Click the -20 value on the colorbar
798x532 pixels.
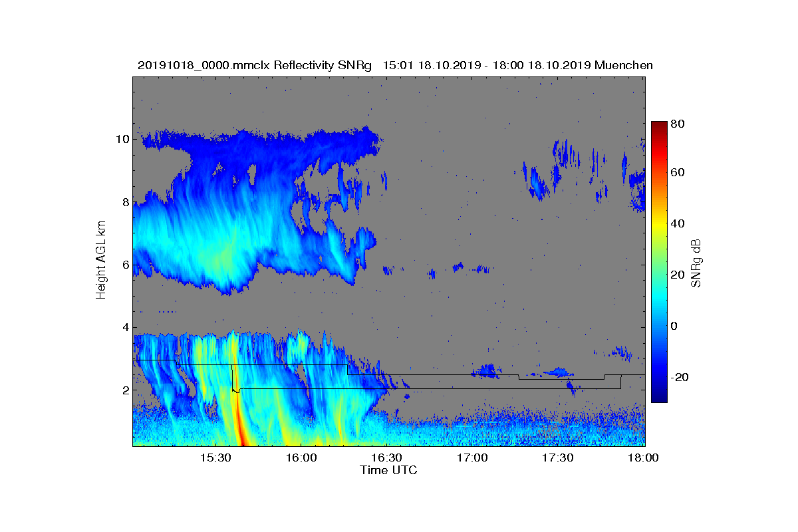[x=681, y=377]
